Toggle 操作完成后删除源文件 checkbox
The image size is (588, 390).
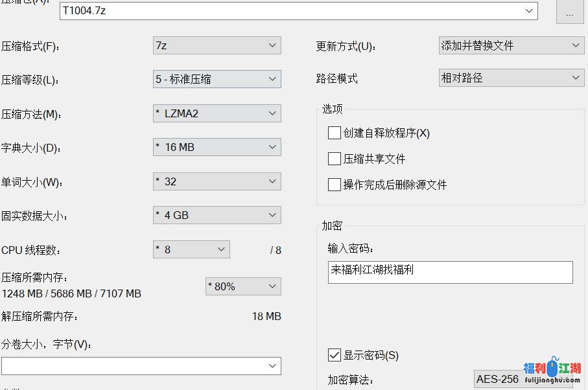335,185
